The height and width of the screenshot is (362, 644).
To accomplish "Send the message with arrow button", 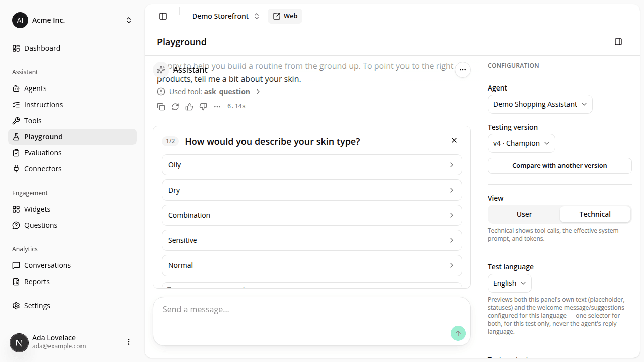I will (458, 333).
